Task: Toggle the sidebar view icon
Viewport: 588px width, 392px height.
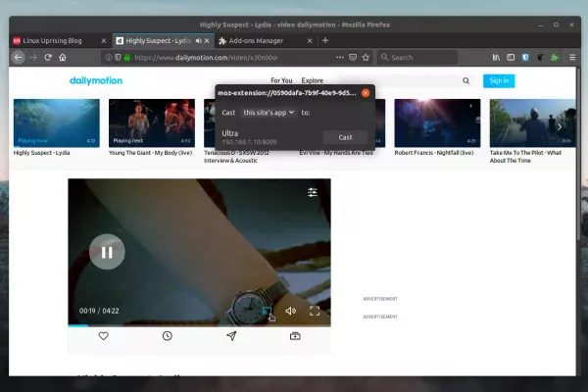Action: 511,58
